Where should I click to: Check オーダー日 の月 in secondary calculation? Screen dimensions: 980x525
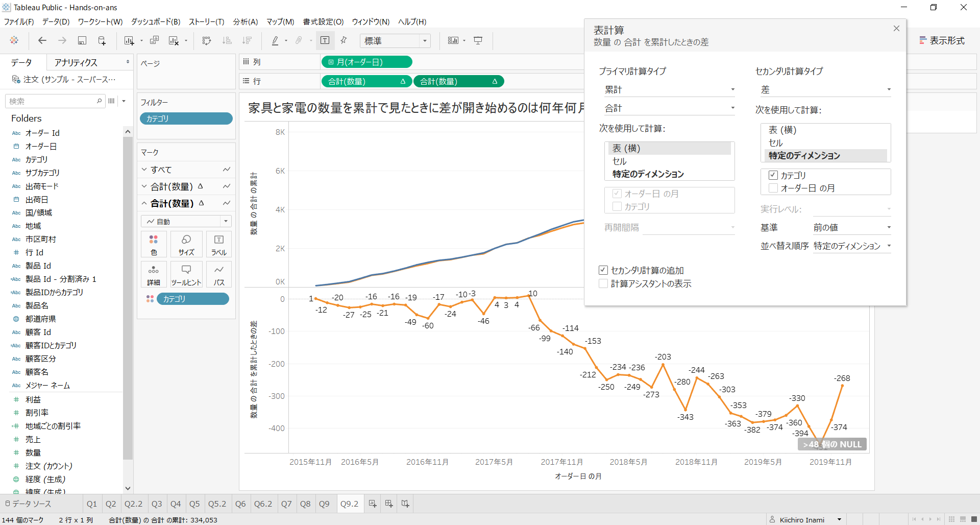coord(773,188)
